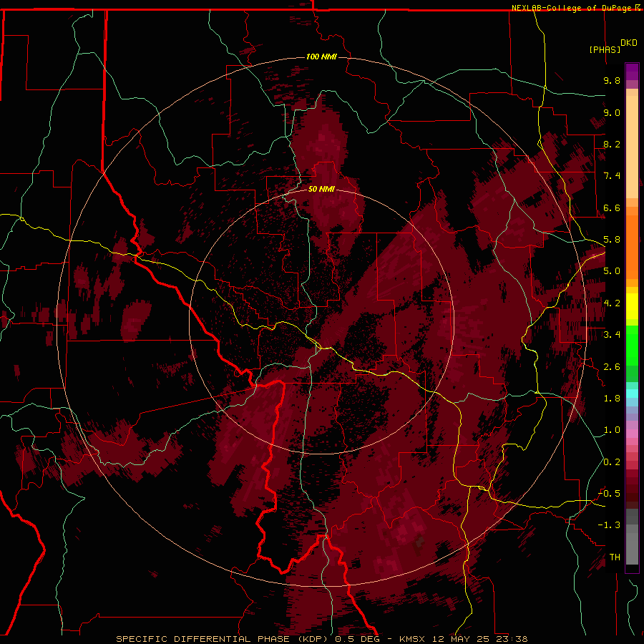Click the -0.5 scale value

coord(609,494)
